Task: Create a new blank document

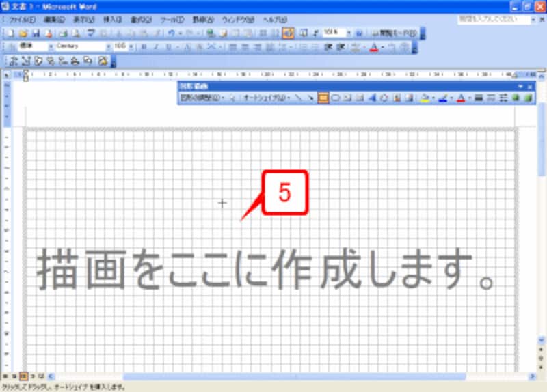Action: [x=10, y=33]
